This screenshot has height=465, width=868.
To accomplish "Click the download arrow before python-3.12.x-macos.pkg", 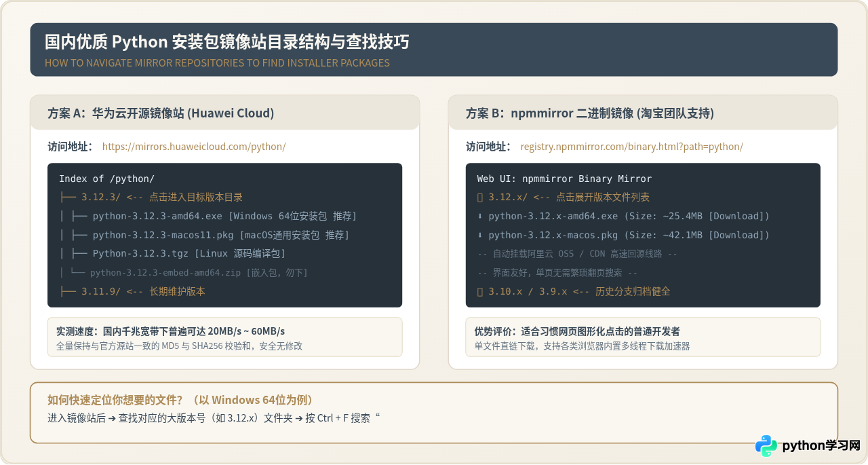I will pos(480,235).
